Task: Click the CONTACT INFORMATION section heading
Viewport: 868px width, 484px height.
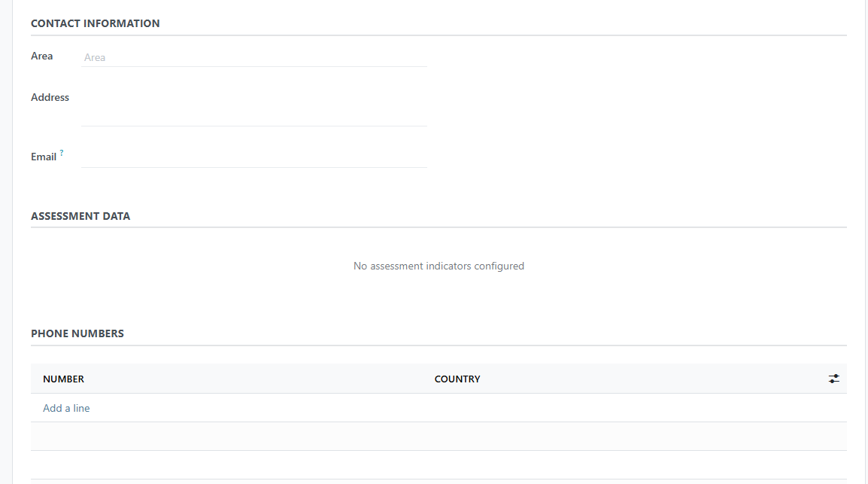Action: click(95, 23)
